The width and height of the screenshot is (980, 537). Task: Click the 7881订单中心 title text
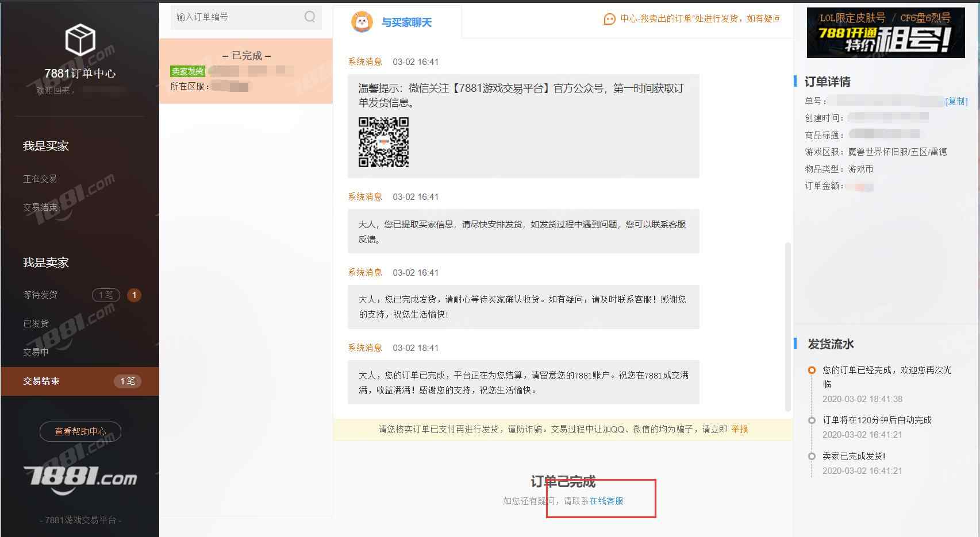pyautogui.click(x=80, y=74)
